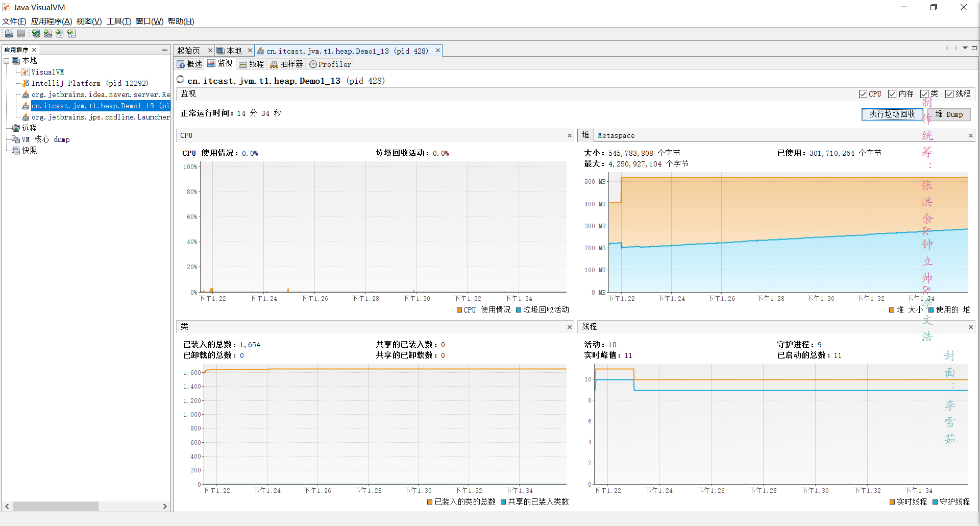
Task: Close the 应用程序 panel tab
Action: 34,50
